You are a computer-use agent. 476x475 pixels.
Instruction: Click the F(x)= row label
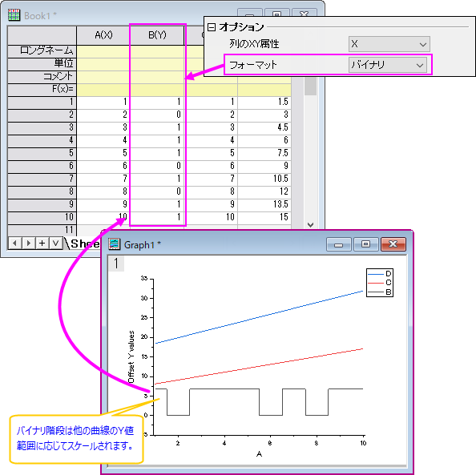[42, 90]
